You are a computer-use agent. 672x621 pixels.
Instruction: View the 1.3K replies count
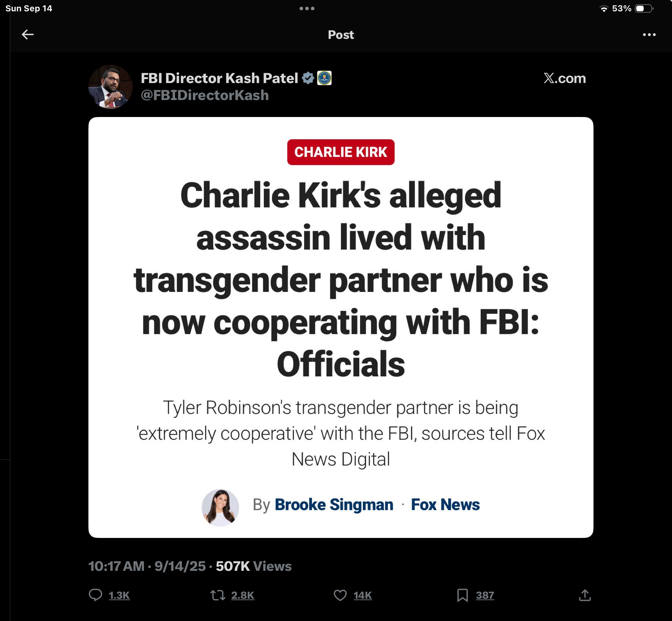[x=119, y=596]
